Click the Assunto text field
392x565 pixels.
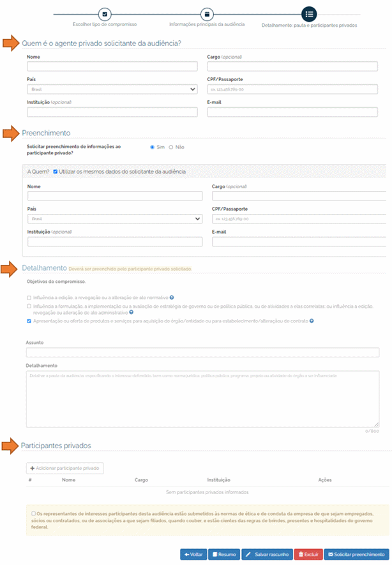point(202,352)
